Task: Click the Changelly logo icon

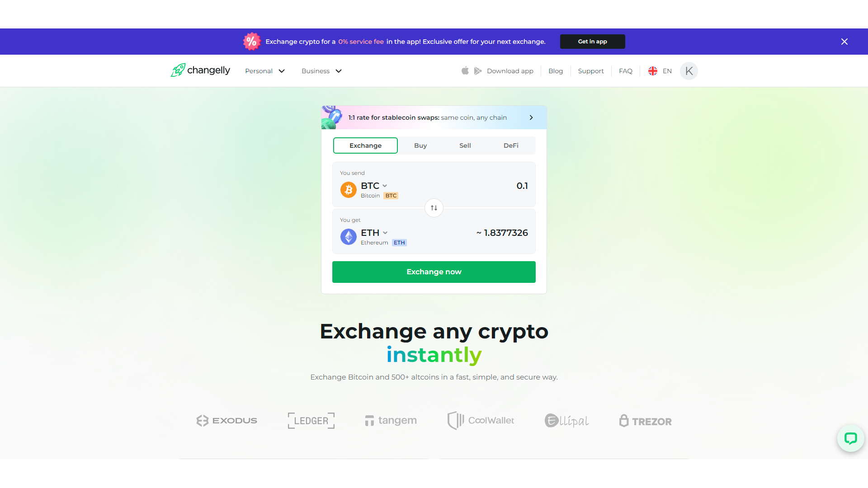Action: (178, 70)
